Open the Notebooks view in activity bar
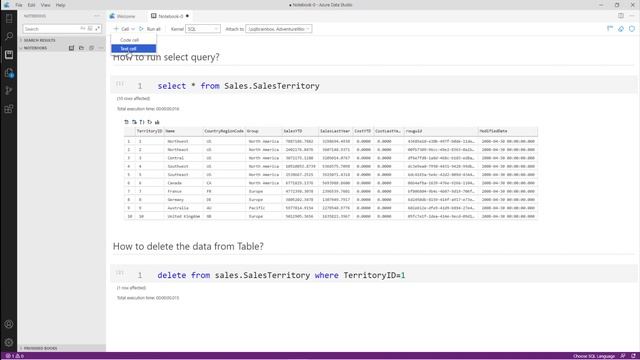 [x=9, y=55]
